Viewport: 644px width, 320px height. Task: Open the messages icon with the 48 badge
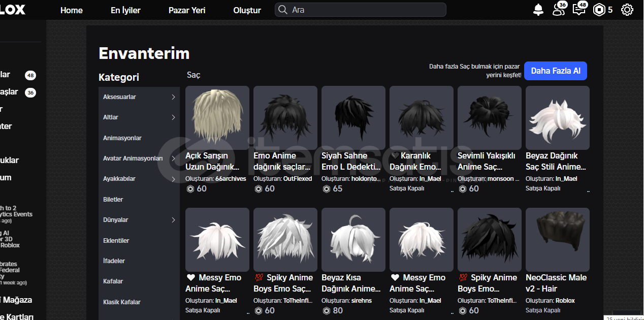coord(579,9)
